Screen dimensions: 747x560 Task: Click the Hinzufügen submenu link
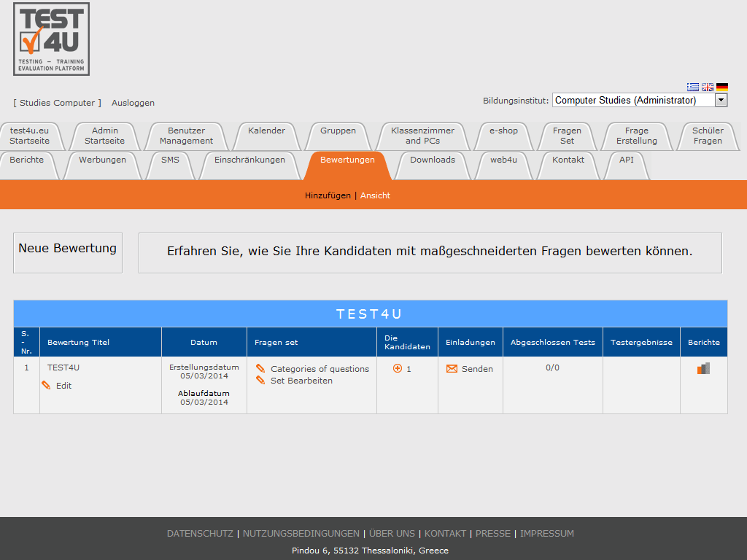(328, 195)
